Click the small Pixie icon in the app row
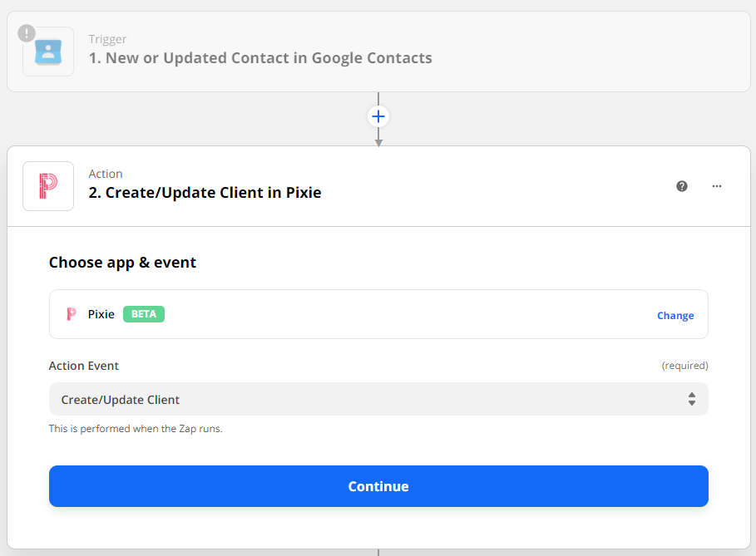 pos(72,314)
